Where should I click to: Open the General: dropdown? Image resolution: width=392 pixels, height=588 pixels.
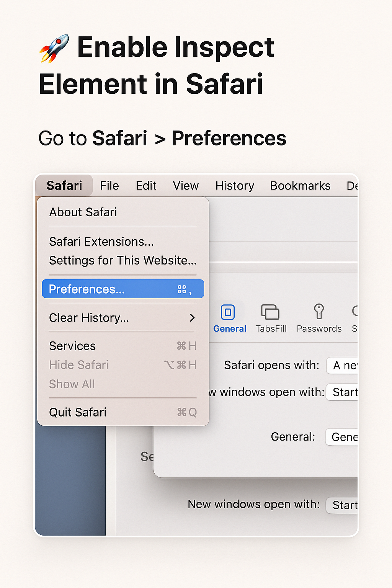342,437
